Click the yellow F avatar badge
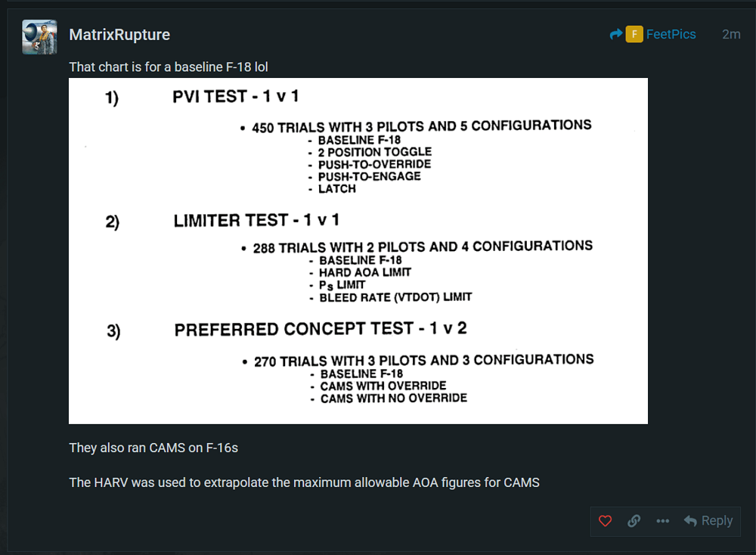This screenshot has width=756, height=555. (x=634, y=34)
